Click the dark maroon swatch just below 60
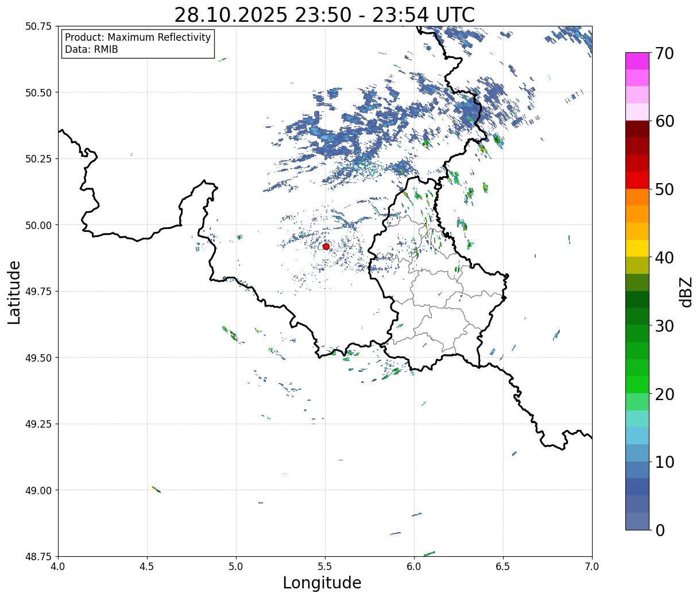The height and width of the screenshot is (597, 700). click(x=637, y=129)
